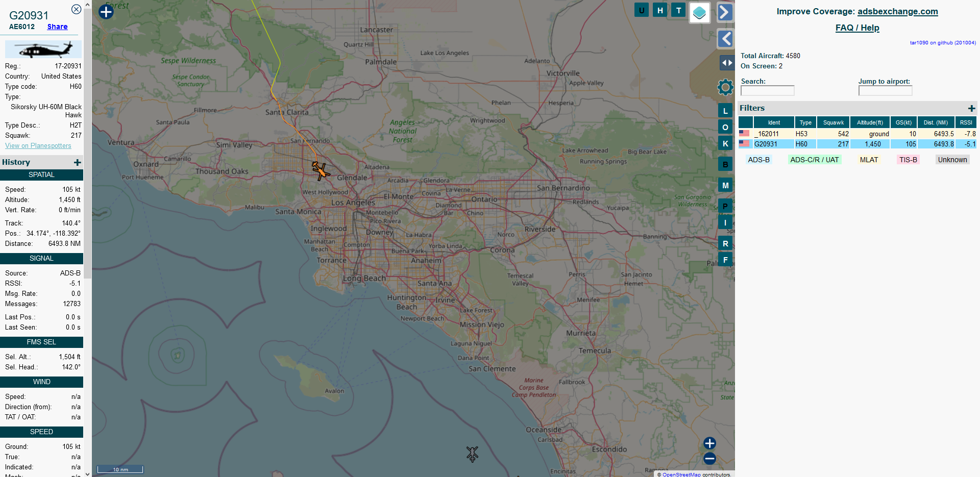
Task: Zoom in with the map plus button
Action: tap(709, 443)
